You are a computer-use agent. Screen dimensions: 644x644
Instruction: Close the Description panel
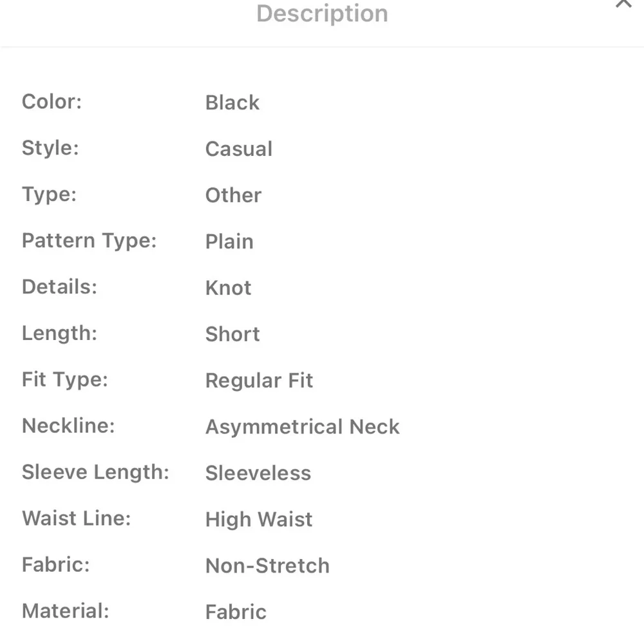tap(623, 4)
